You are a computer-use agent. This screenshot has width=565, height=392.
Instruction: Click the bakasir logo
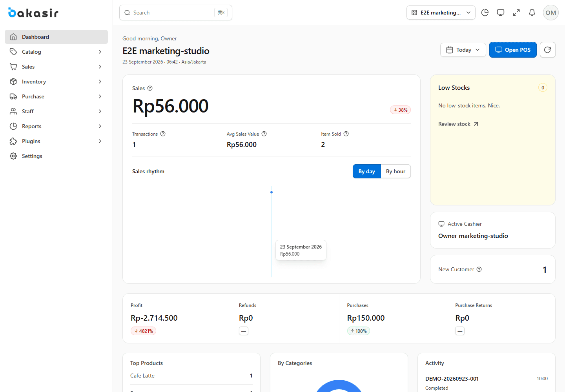click(33, 13)
